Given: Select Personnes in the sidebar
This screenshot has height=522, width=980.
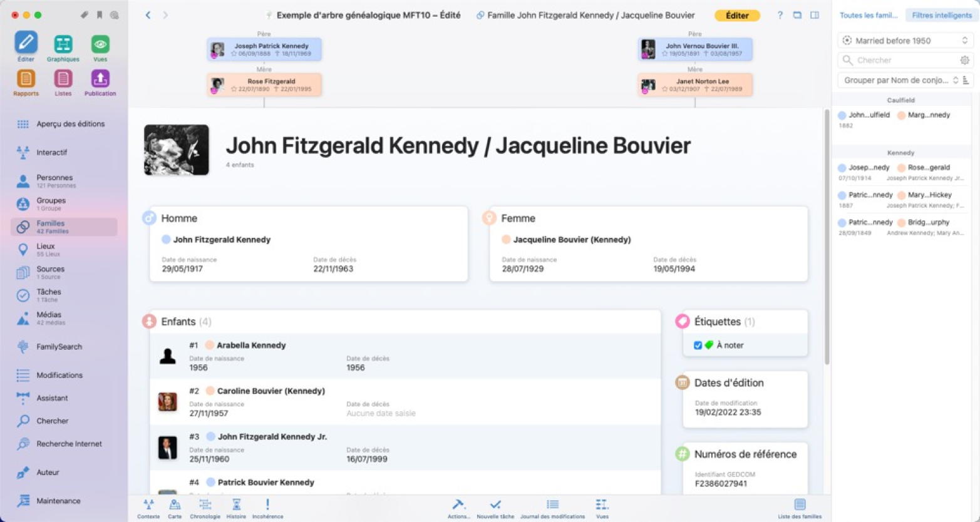Looking at the screenshot, I should tap(64, 181).
